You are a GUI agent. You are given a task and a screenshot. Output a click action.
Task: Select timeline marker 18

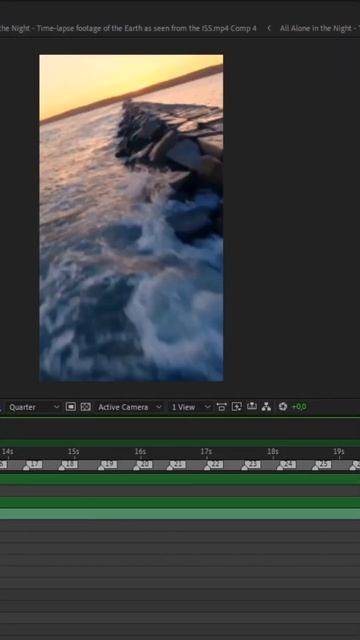[68, 465]
